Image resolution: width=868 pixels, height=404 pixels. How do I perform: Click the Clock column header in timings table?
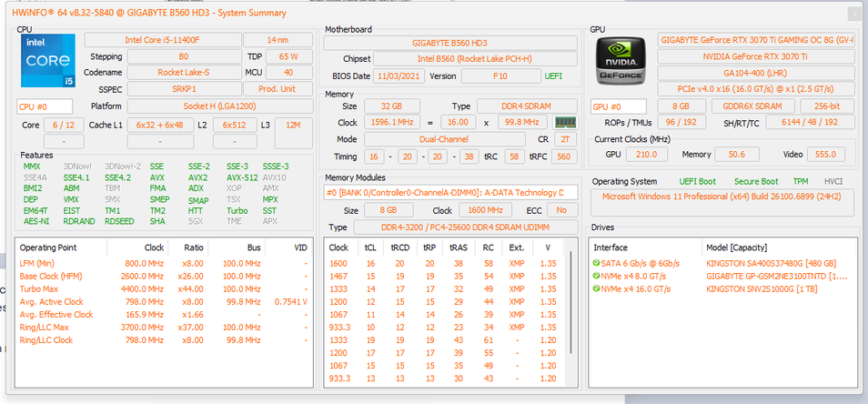coord(338,247)
